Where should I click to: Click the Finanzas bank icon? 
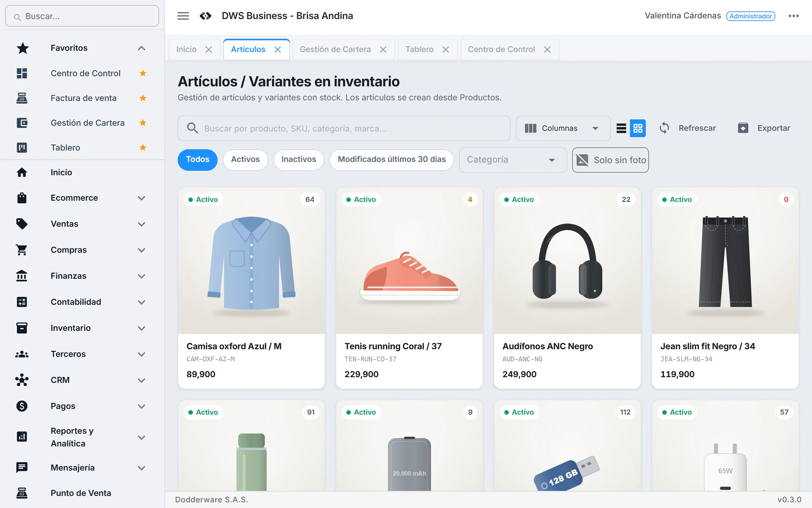[x=22, y=276]
